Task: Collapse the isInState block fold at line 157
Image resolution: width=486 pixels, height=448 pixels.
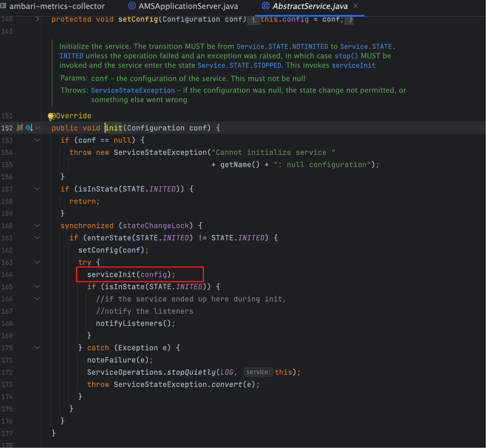Action: pos(37,189)
